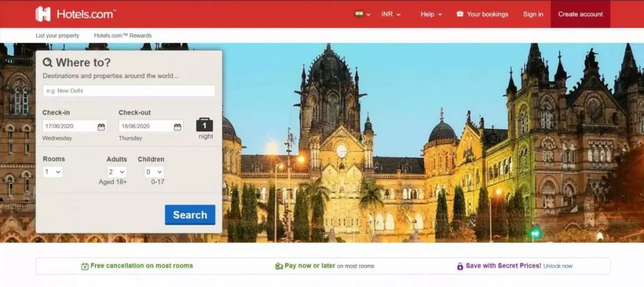Open the Rooms dropdown
This screenshot has width=644, height=287.
pos(53,172)
